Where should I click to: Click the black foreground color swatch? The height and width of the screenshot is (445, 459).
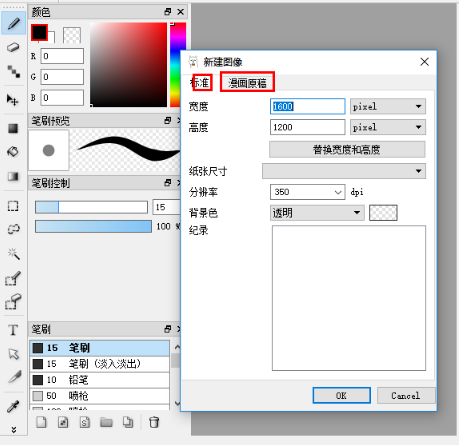point(39,32)
